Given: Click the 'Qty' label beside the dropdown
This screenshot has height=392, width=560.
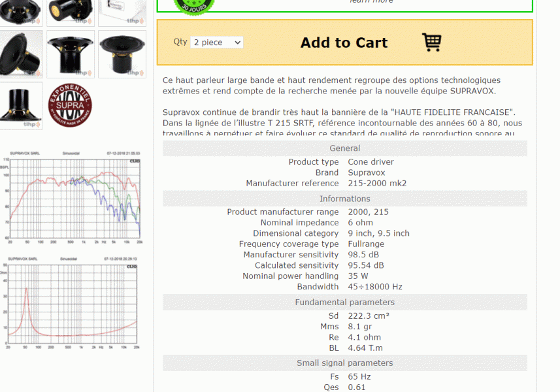Looking at the screenshot, I should coord(180,42).
